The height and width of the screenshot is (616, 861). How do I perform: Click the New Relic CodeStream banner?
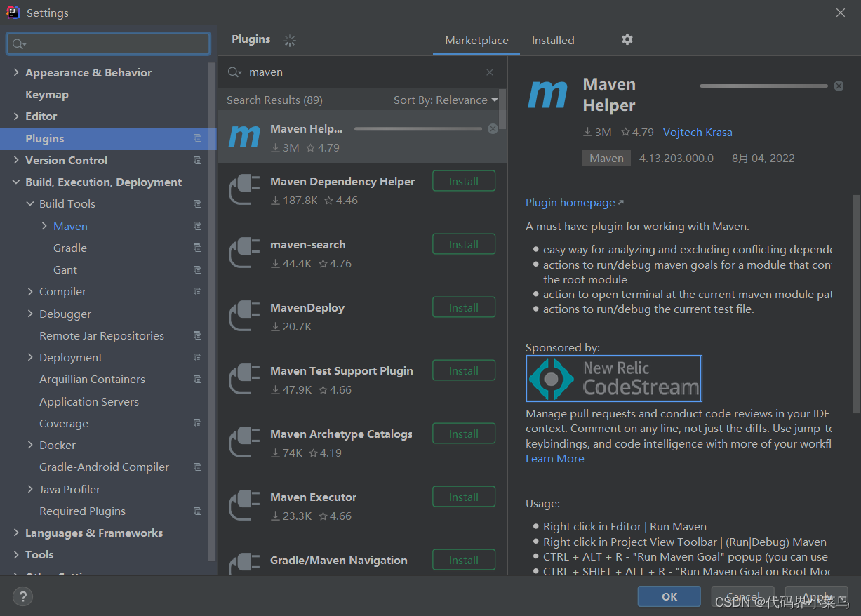pos(613,378)
